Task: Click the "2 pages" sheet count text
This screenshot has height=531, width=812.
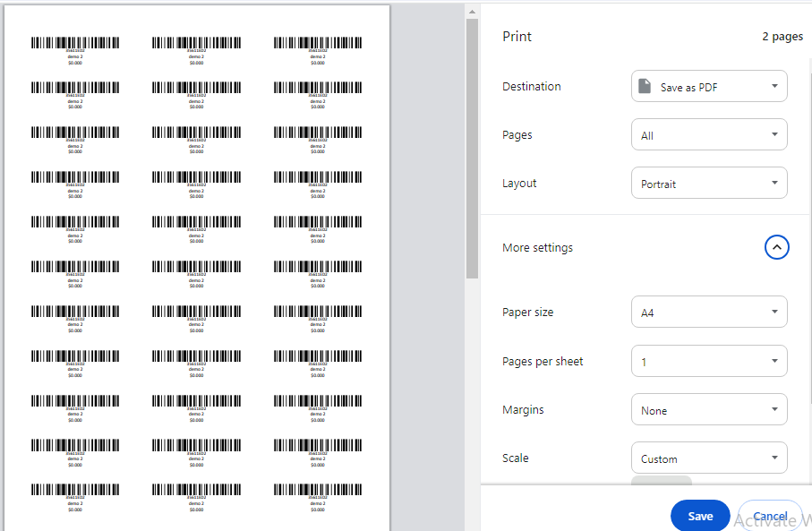Action: point(782,37)
